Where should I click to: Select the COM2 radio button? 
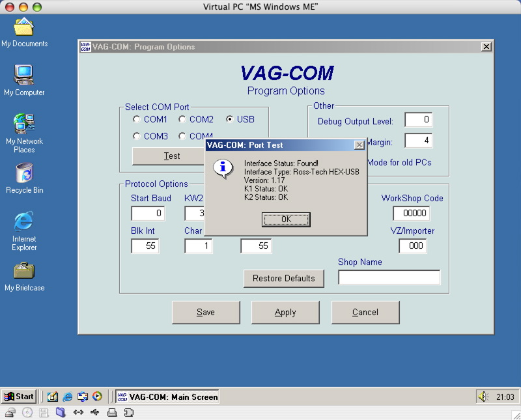[182, 119]
